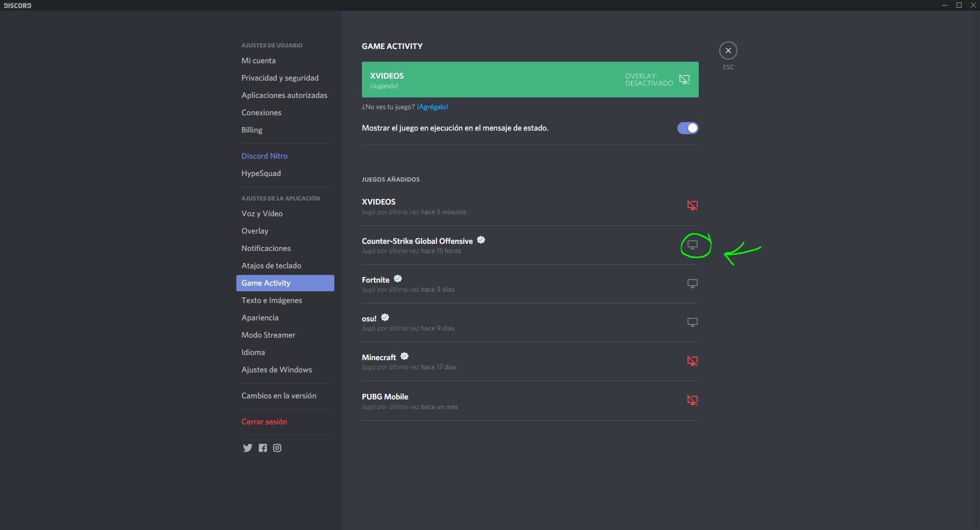Open Voz y Vídeo settings

[x=262, y=214]
